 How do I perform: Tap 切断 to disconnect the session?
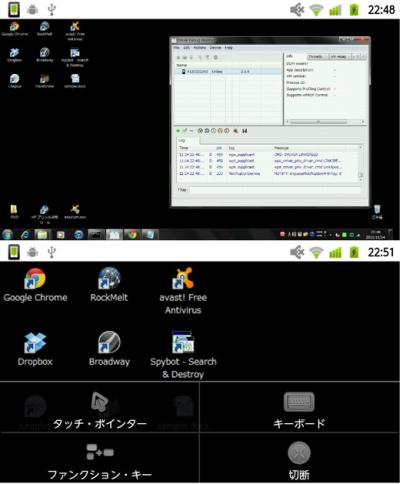(299, 458)
